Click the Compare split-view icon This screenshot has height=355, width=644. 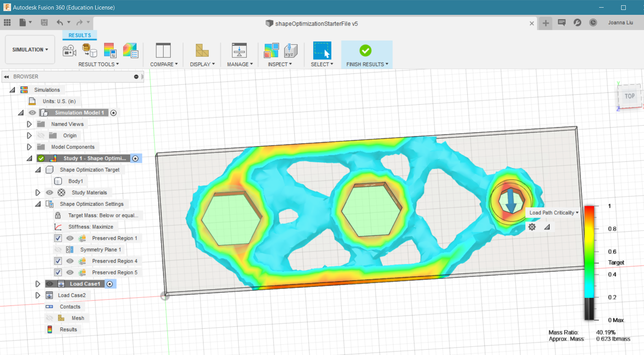tap(163, 50)
